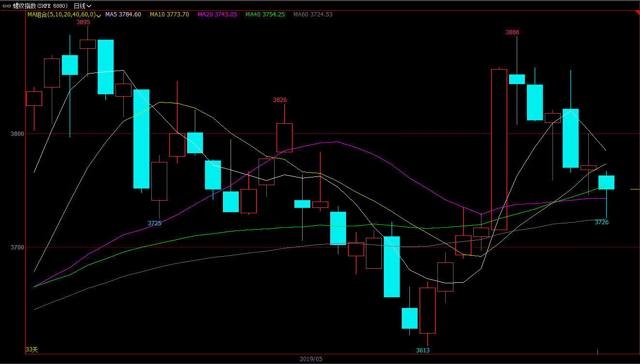Open the 日线 period dropdown
The image size is (640, 364).
pos(83,6)
